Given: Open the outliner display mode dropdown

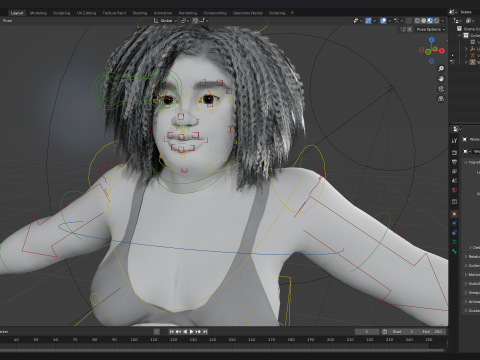Looking at the screenshot, I should (470, 21).
